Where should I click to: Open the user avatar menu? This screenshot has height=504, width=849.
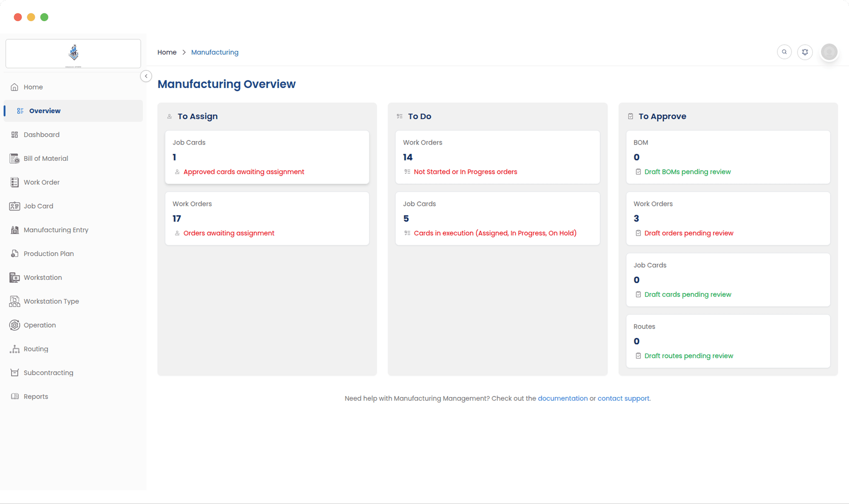829,52
